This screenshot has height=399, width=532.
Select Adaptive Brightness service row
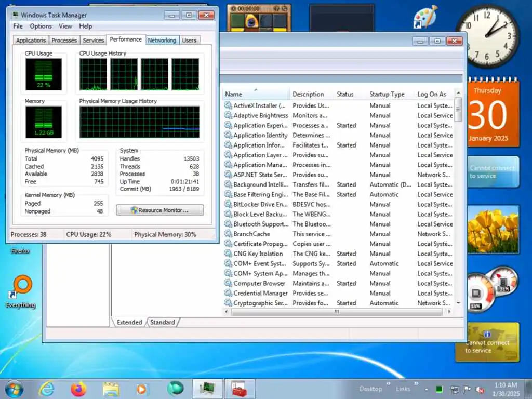point(339,115)
